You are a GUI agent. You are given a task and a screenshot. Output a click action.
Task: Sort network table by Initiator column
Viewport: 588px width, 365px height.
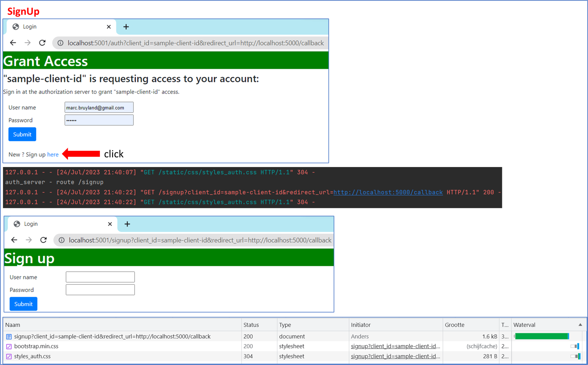396,325
